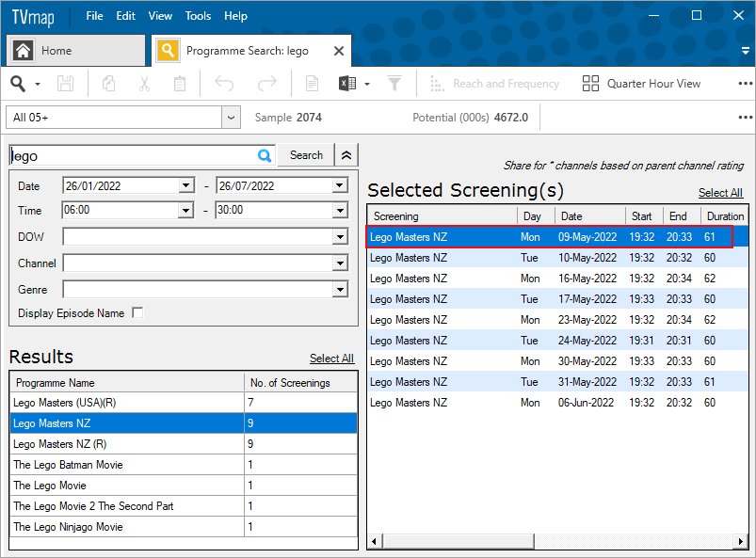Select the 10-May-2022 screening row
The height and width of the screenshot is (558, 756).
558,258
